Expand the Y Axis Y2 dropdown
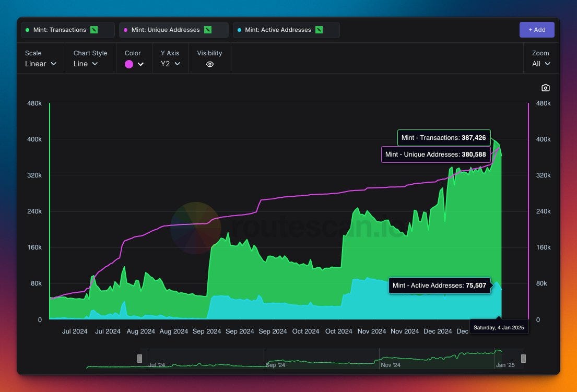577x392 pixels. point(170,64)
